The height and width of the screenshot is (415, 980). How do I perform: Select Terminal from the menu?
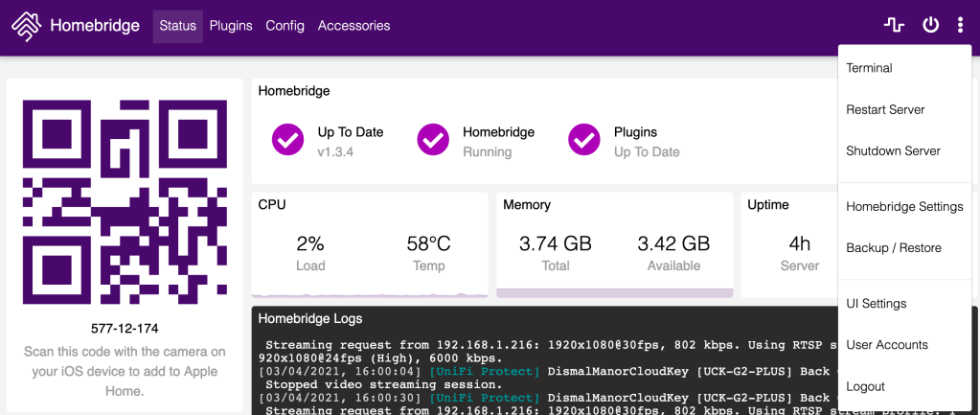click(869, 68)
